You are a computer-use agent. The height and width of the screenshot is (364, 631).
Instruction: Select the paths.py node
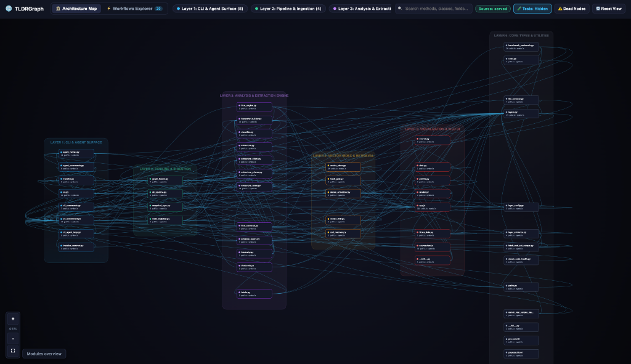coord(521,287)
